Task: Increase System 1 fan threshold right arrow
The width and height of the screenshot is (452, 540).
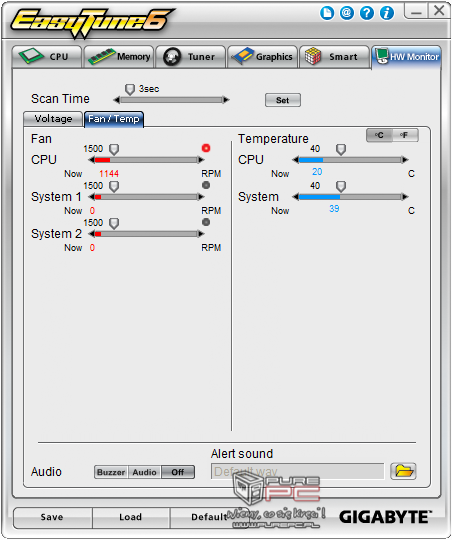Action: (201, 197)
